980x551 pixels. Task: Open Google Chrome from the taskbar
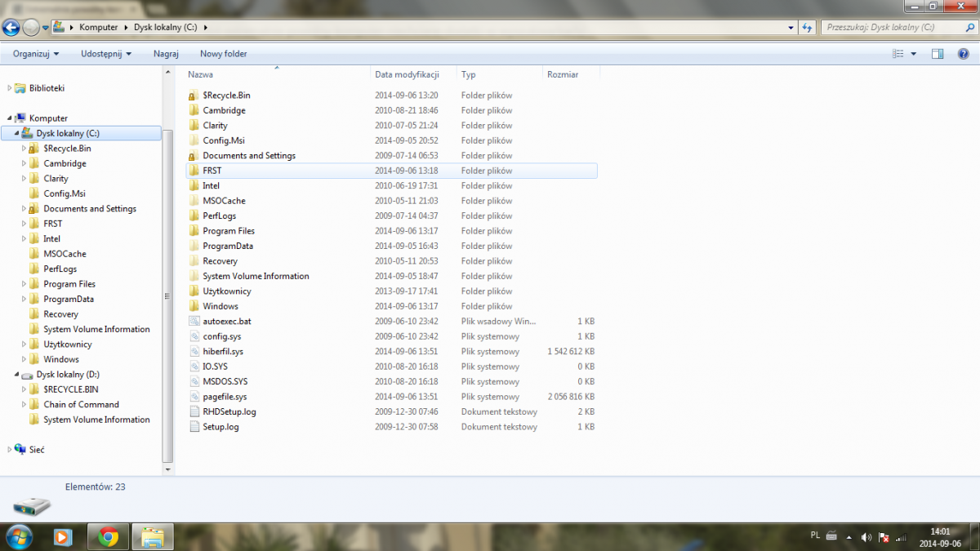[108, 536]
